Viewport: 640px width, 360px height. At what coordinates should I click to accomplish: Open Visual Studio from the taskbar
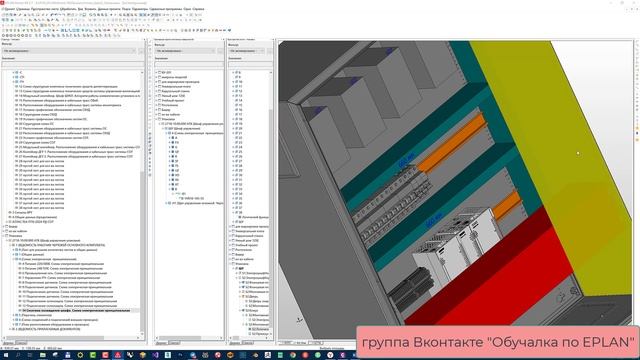pos(155,355)
